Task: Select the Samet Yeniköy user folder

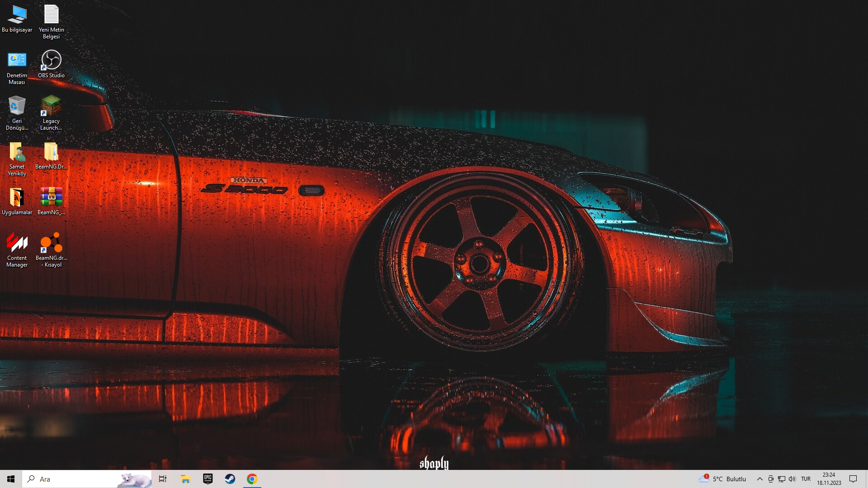Action: click(x=17, y=159)
